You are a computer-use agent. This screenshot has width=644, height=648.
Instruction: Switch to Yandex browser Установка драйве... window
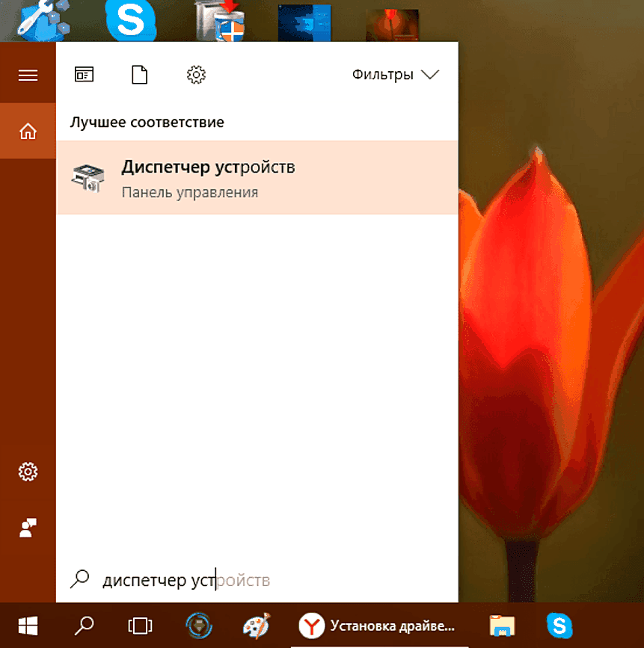378,625
